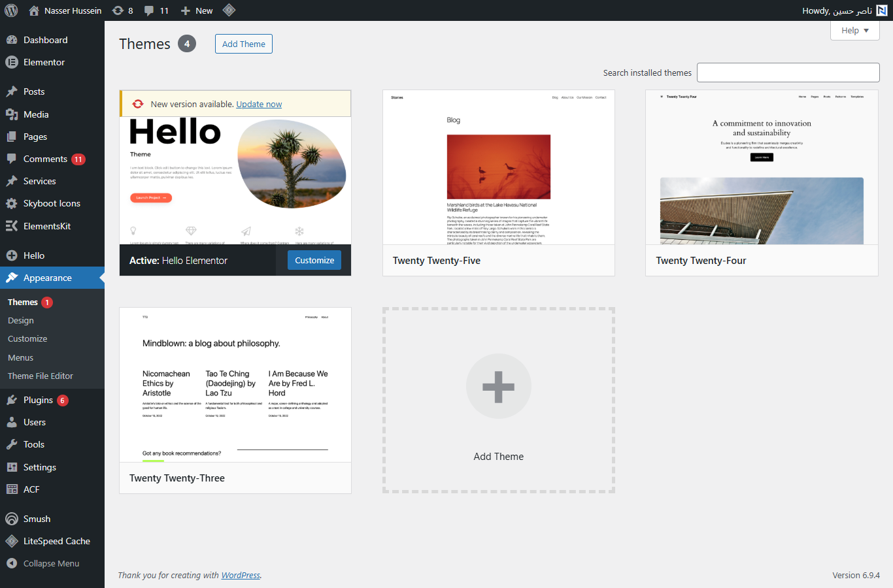Click the Settings sliders icon
The width and height of the screenshot is (893, 588).
(12, 467)
